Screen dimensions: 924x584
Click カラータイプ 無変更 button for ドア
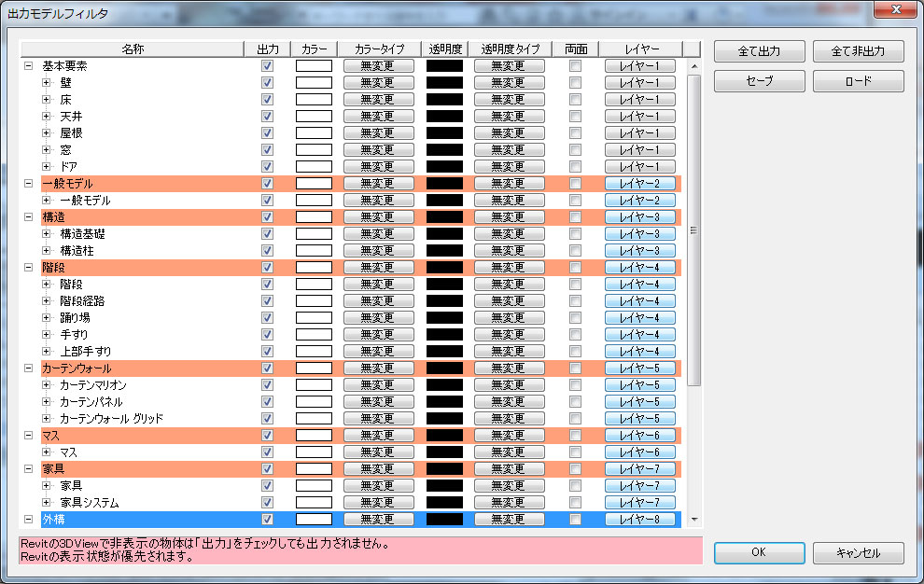pos(378,167)
